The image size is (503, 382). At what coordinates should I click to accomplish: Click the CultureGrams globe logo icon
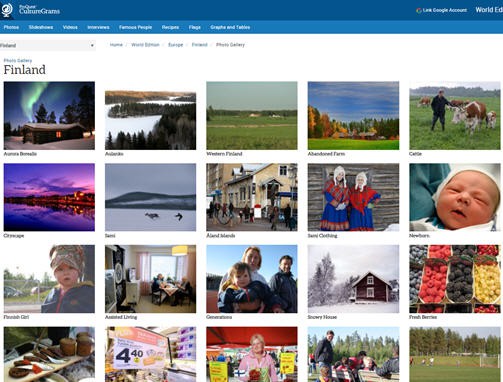[7, 10]
